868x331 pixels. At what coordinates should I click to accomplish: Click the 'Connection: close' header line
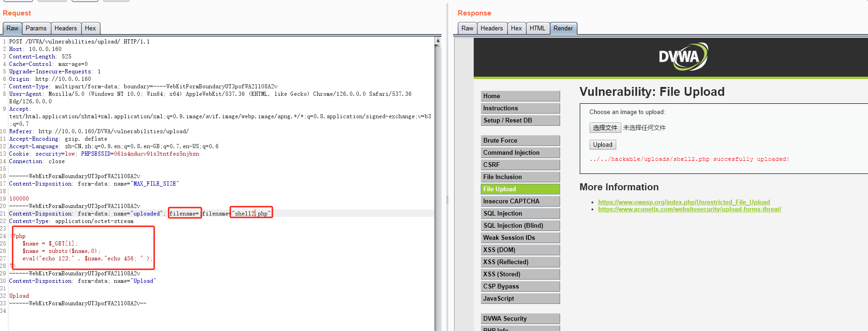click(37, 161)
